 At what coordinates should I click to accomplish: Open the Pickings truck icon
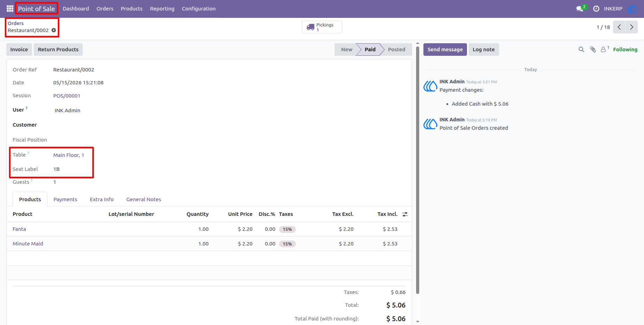(310, 27)
